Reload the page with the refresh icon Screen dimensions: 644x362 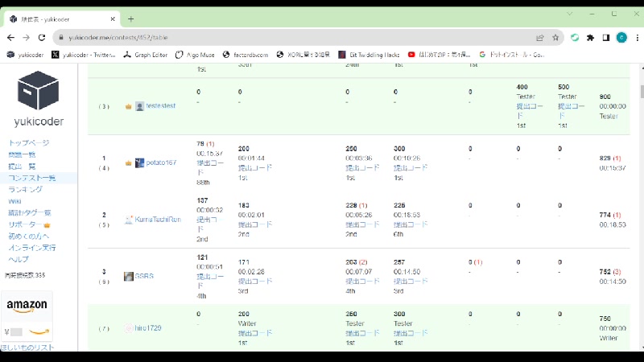[x=42, y=37]
